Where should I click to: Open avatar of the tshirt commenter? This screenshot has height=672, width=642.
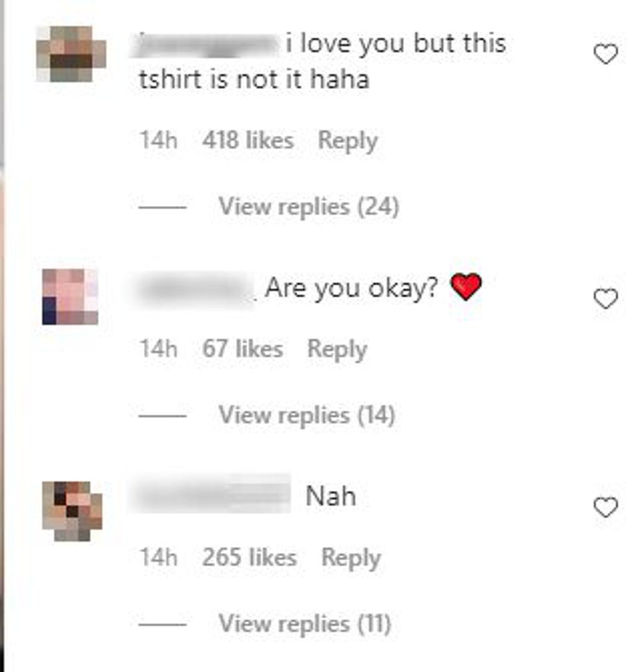(71, 54)
